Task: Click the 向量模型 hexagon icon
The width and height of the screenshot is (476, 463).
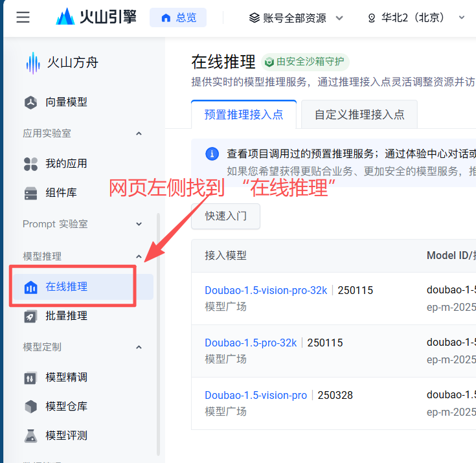Action: click(x=30, y=102)
